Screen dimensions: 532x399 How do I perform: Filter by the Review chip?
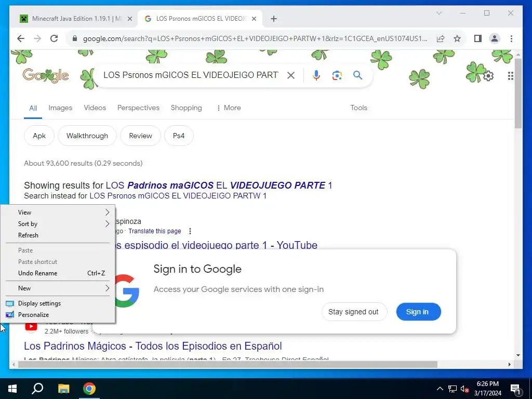pyautogui.click(x=140, y=136)
